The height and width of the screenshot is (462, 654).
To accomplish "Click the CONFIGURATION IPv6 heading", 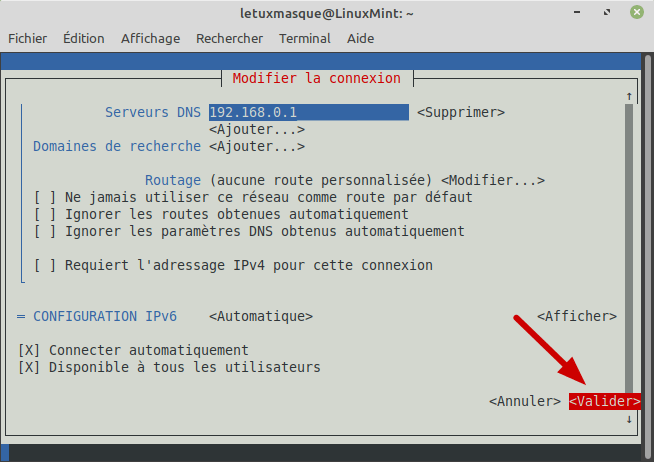I will (x=105, y=316).
